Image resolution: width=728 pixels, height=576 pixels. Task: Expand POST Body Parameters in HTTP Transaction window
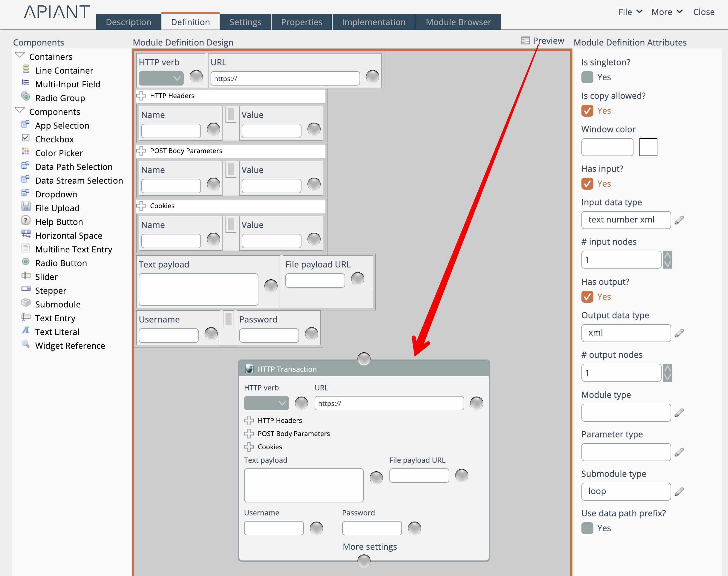(249, 433)
